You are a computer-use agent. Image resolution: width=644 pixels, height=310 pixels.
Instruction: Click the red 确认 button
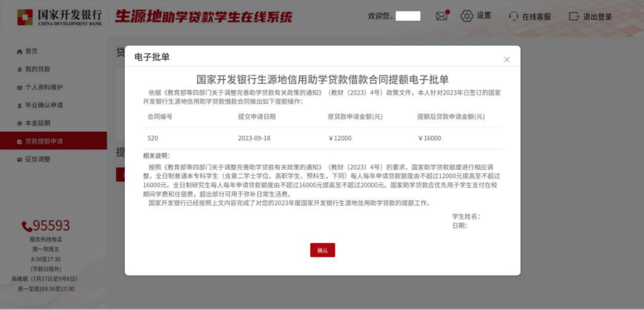323,250
